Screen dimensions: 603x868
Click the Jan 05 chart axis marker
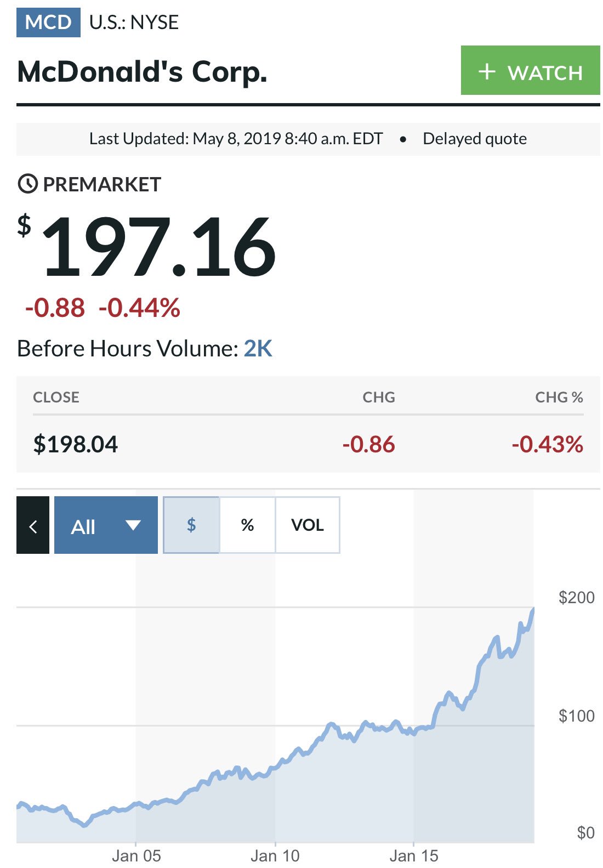[x=136, y=855]
